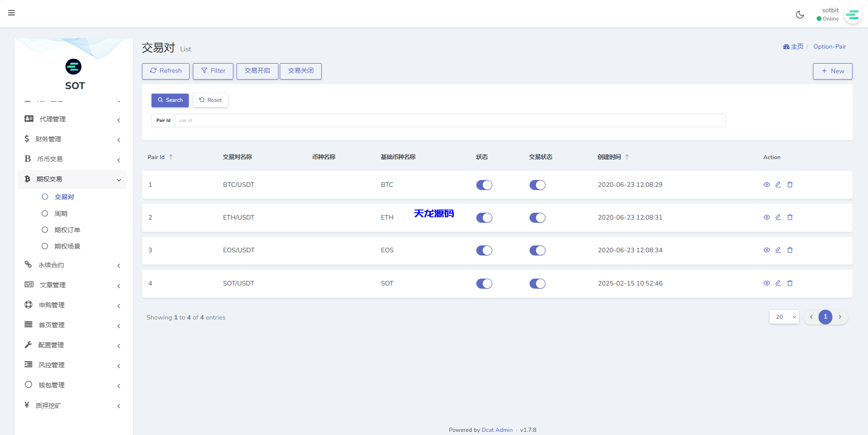Click the SOT logo in sidebar
This screenshot has width=868, height=435.
(x=74, y=67)
